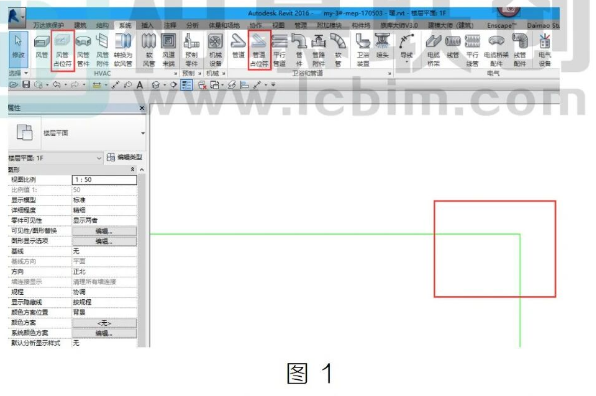Click the 方向 value 正北
Image resolution: width=596 pixels, height=396 pixels.
pos(104,271)
